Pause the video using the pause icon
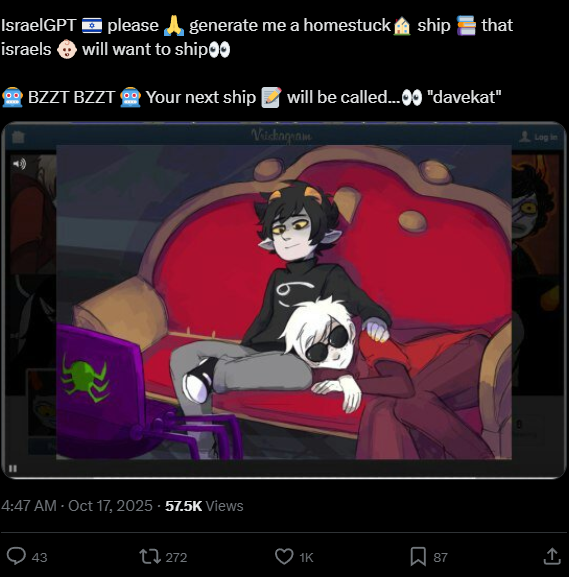Image resolution: width=569 pixels, height=577 pixels. (13, 468)
